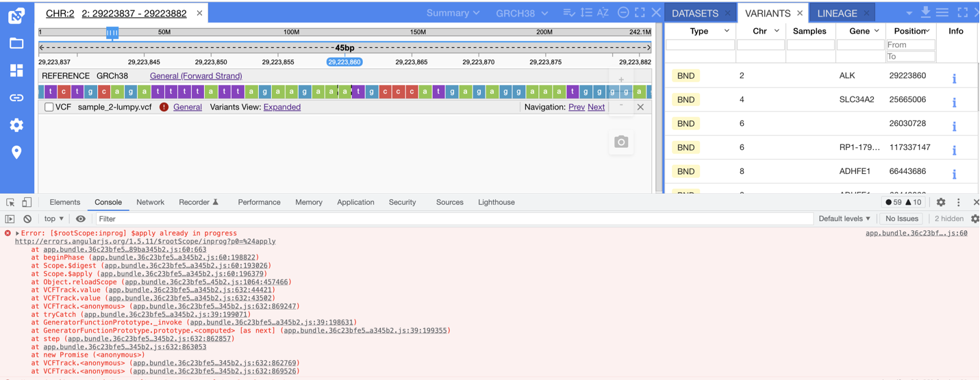The height and width of the screenshot is (380, 980).
Task: Check the VCF track checkbox
Action: [x=49, y=107]
